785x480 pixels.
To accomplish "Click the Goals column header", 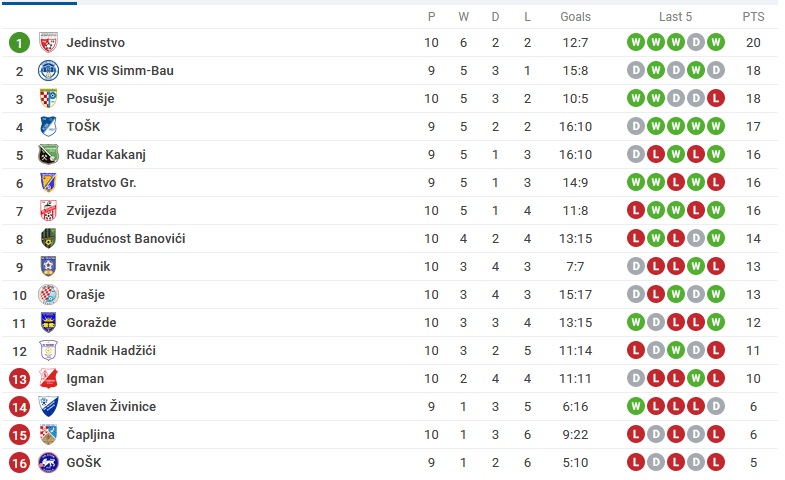I will click(x=575, y=17).
